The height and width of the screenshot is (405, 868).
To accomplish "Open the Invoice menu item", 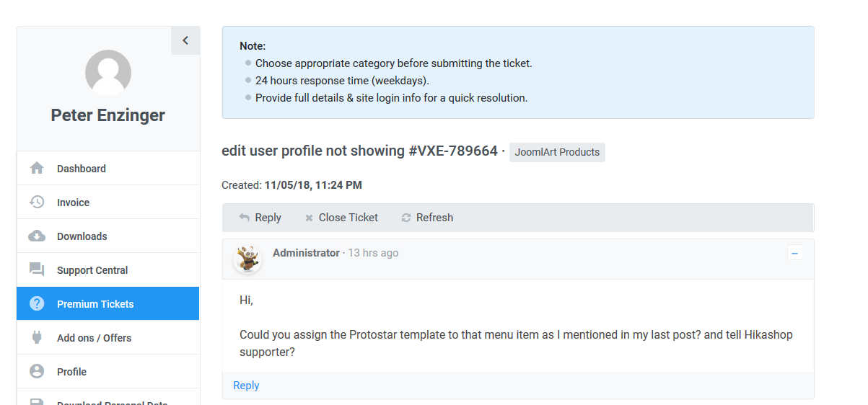I will 73,202.
